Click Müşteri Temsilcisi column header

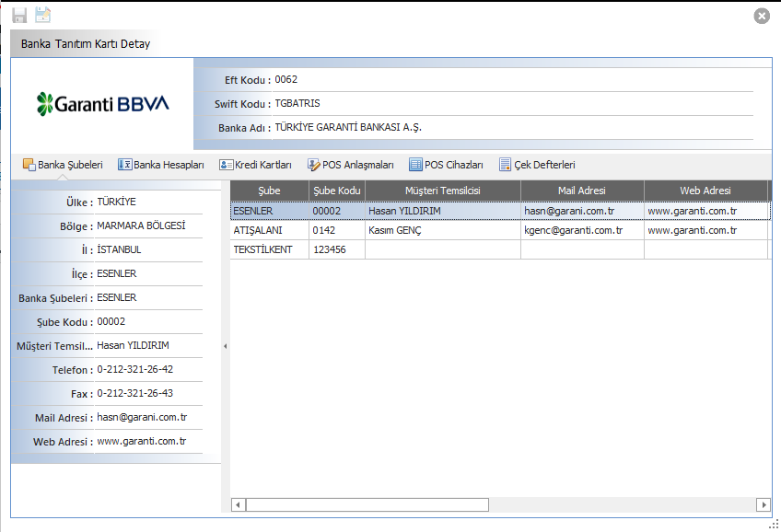(x=443, y=191)
